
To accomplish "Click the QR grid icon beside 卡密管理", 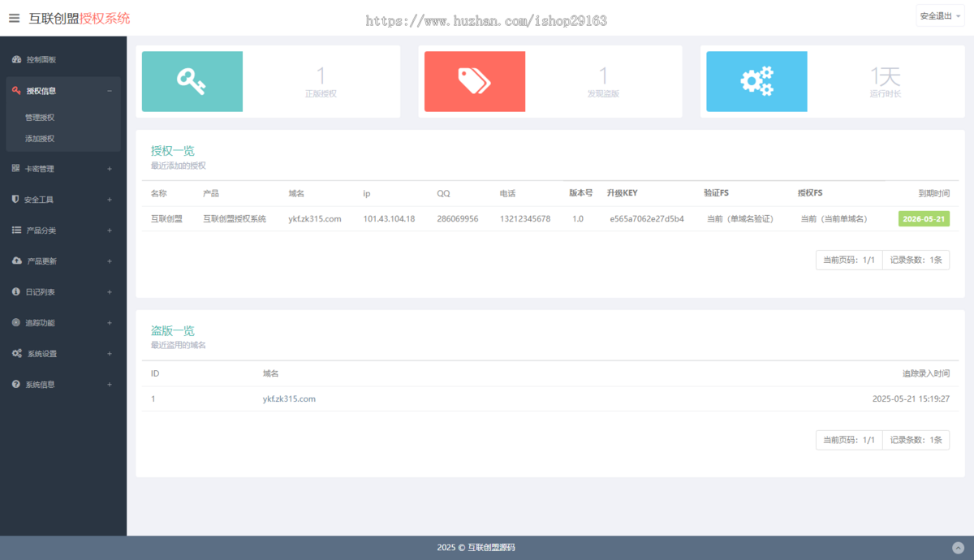I will click(x=16, y=169).
